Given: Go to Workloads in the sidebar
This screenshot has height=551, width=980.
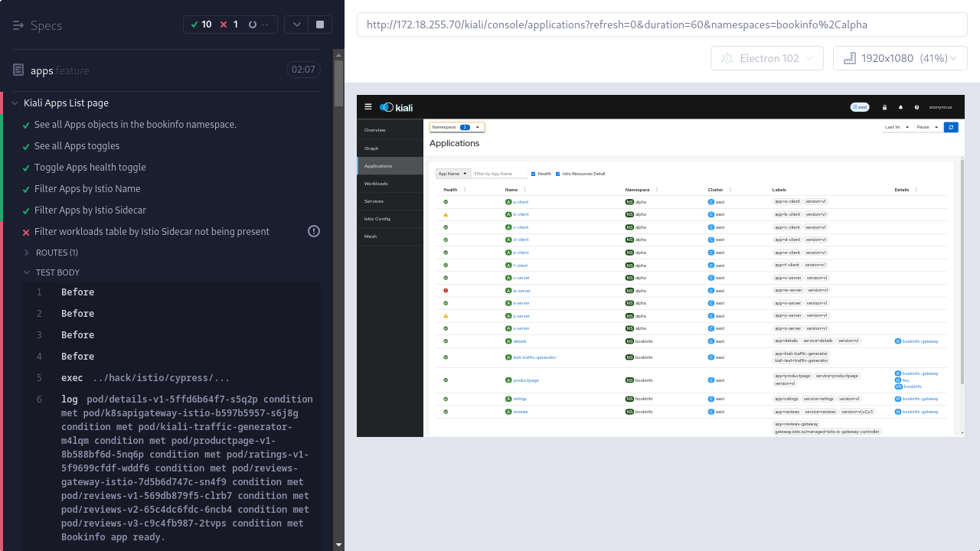Looking at the screenshot, I should click(376, 184).
